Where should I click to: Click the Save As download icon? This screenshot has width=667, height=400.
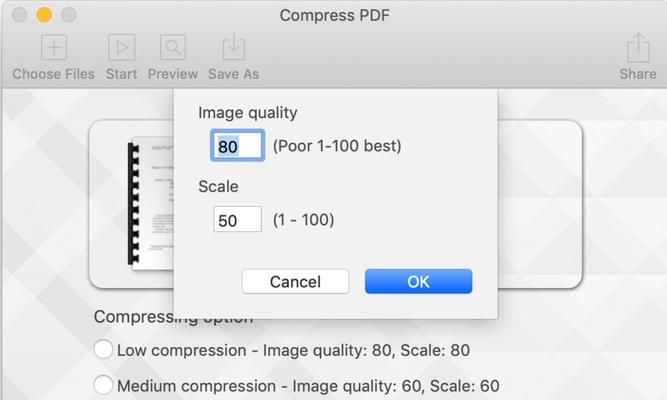[234, 47]
